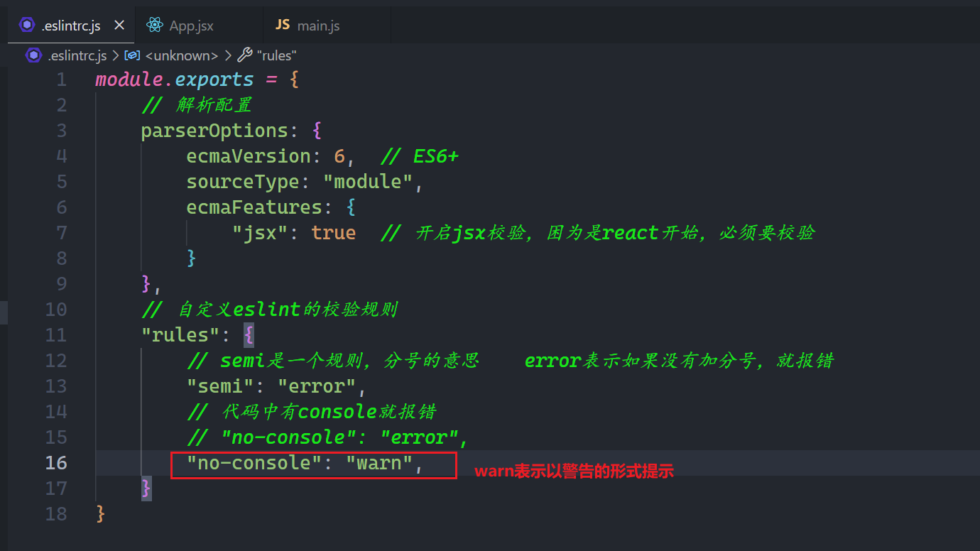Click the ecmaFeatures key
The width and height of the screenshot is (980, 551).
pyautogui.click(x=254, y=207)
